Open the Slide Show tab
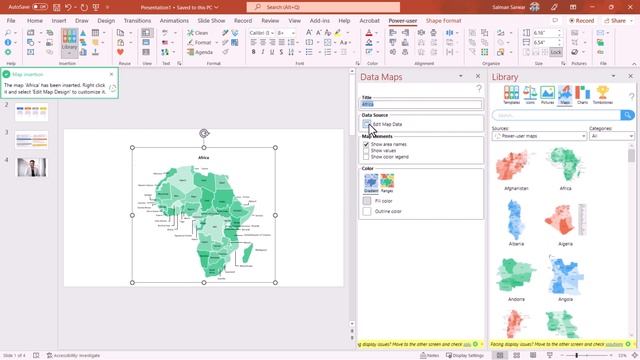 click(211, 20)
